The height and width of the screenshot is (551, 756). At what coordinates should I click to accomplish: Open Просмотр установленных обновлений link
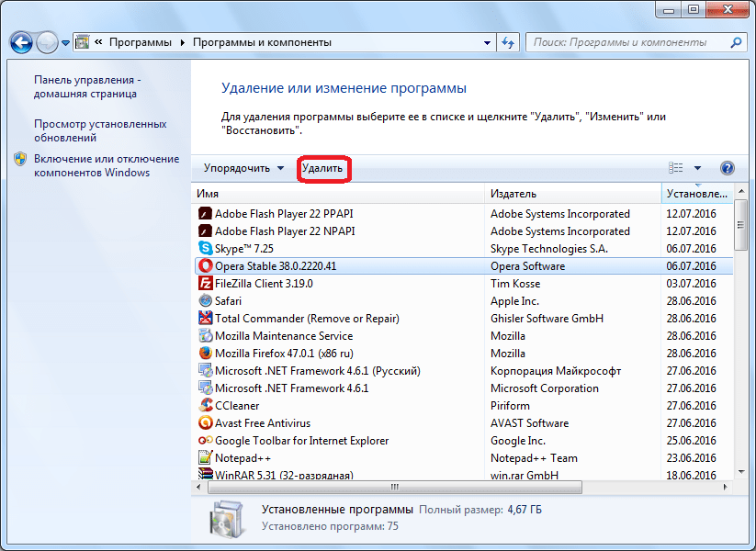click(x=100, y=130)
